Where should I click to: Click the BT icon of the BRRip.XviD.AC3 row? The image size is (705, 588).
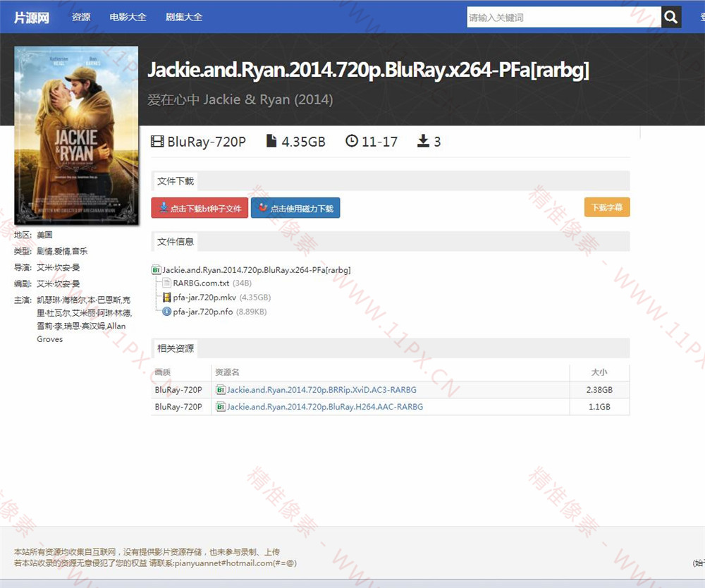click(x=220, y=390)
